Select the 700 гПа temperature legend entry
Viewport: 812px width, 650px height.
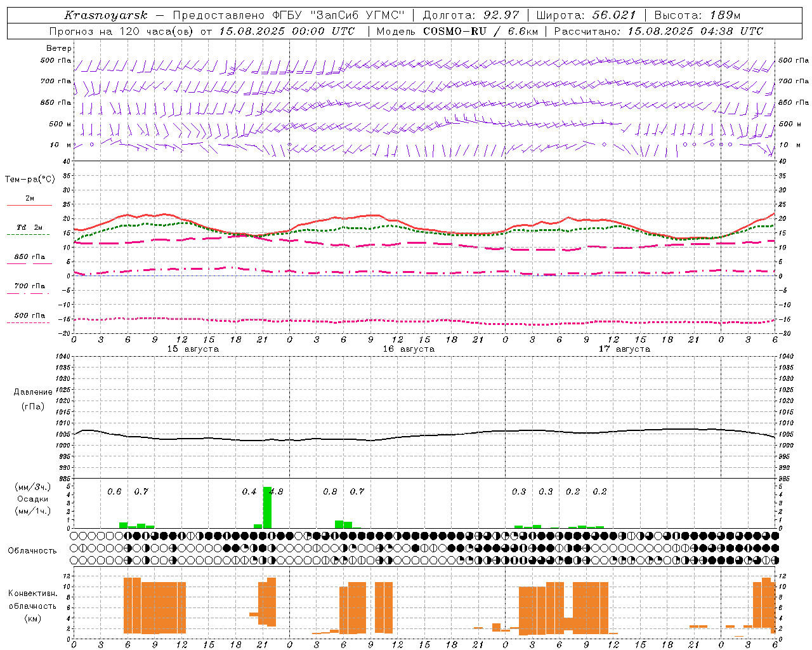pyautogui.click(x=29, y=287)
